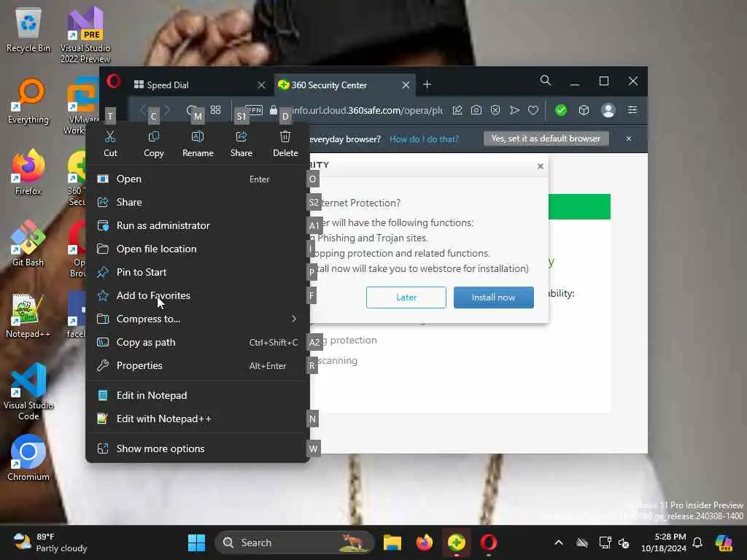Select the Share entry below Open

click(198, 203)
